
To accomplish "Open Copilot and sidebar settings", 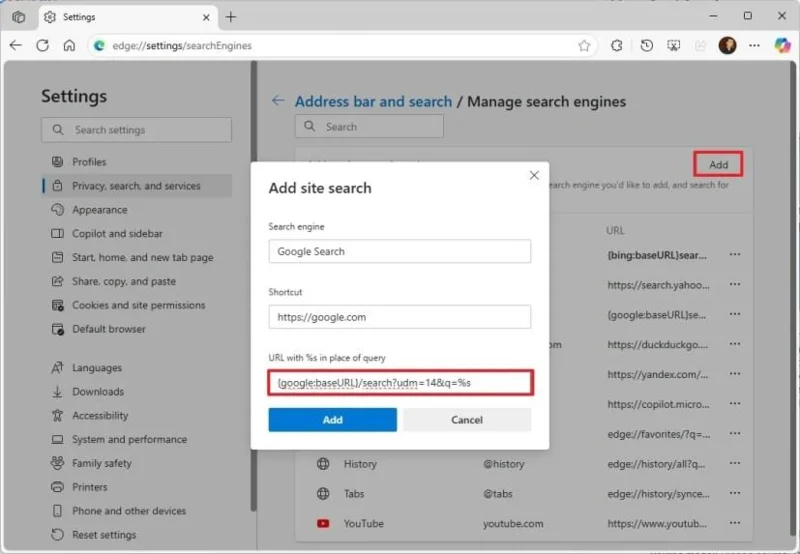I will click(136, 234).
